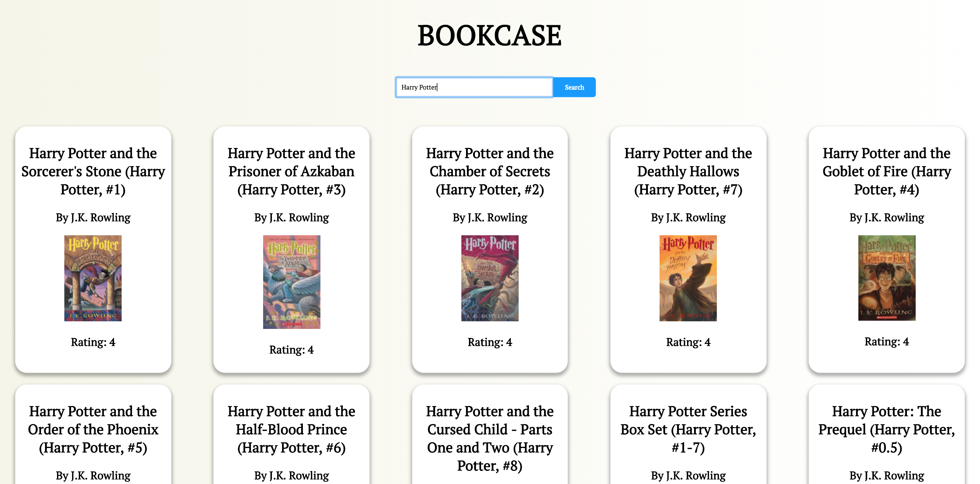Image resolution: width=980 pixels, height=484 pixels.
Task: Select the Chamber of Secrets title link
Action: coord(490,171)
